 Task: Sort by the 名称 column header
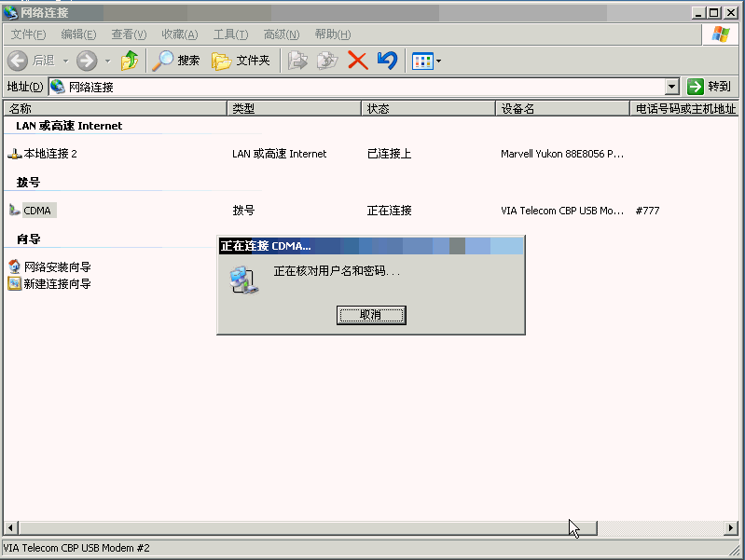tap(115, 109)
